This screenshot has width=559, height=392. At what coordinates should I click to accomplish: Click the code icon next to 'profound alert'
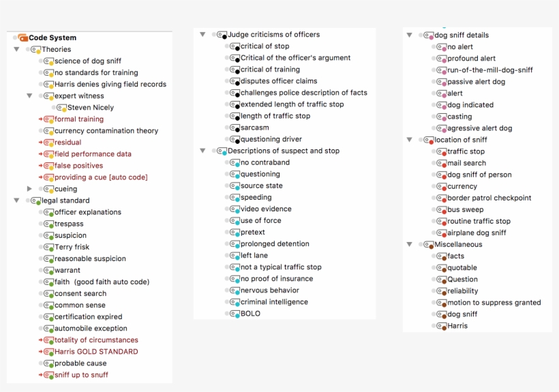(441, 59)
